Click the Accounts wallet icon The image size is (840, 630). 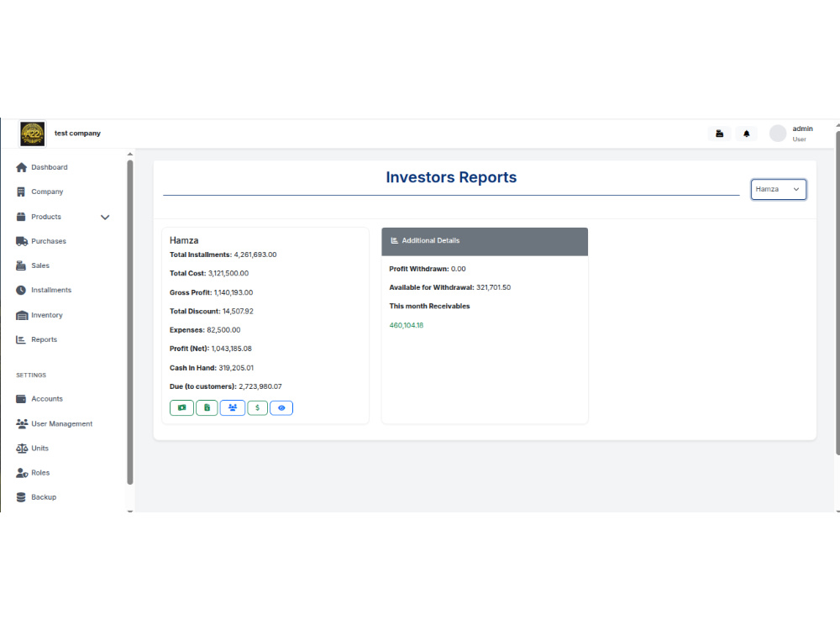click(21, 399)
